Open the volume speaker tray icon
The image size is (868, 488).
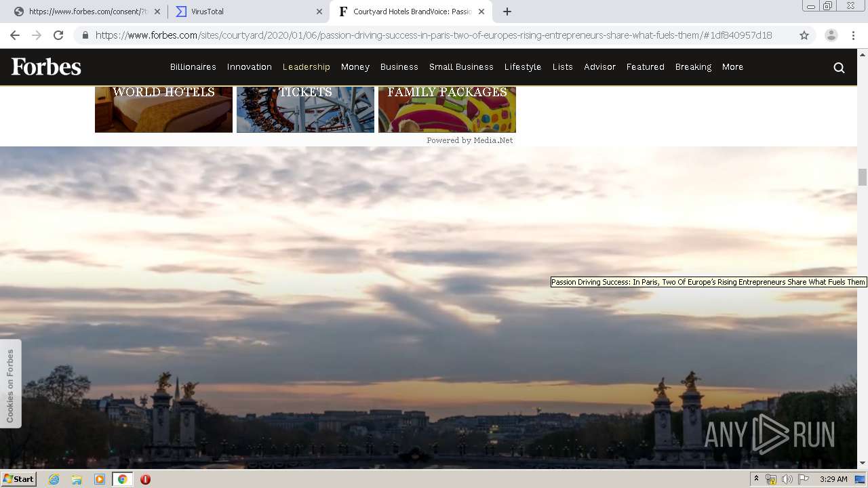(x=787, y=479)
